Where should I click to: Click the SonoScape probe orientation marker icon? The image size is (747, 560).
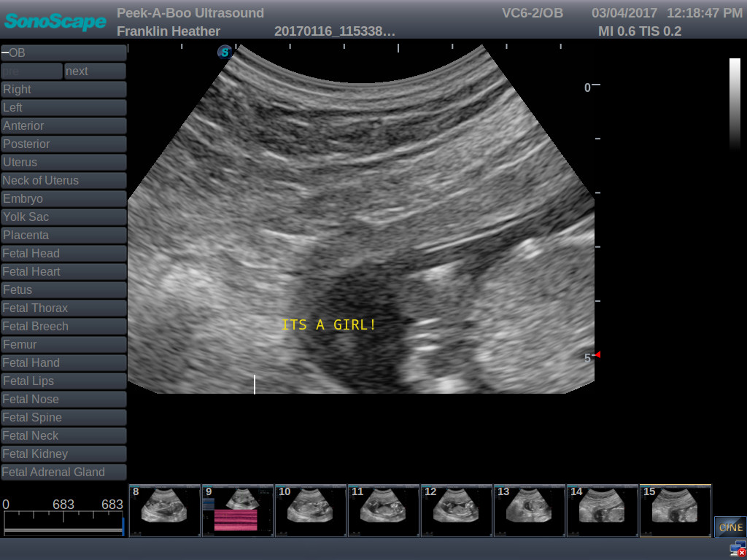tap(225, 52)
